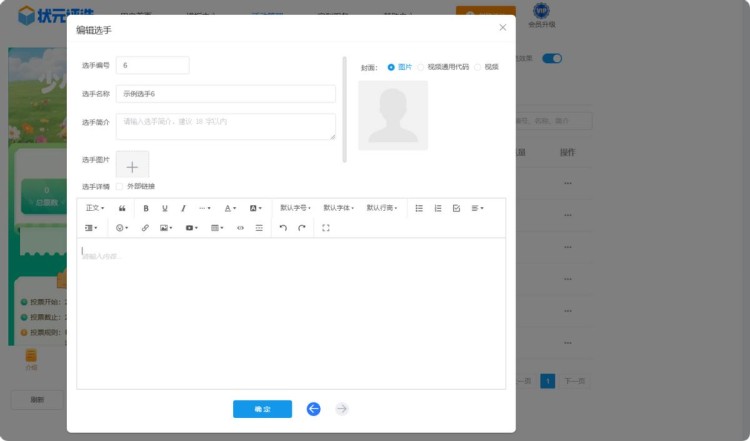750x441 pixels.
Task: Choose 视频通用代码 as cover type
Action: pos(421,67)
